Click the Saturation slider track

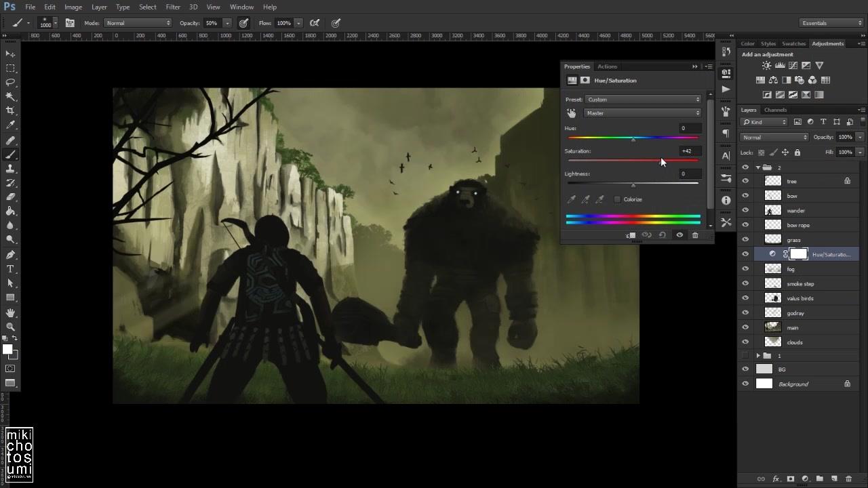(x=633, y=160)
